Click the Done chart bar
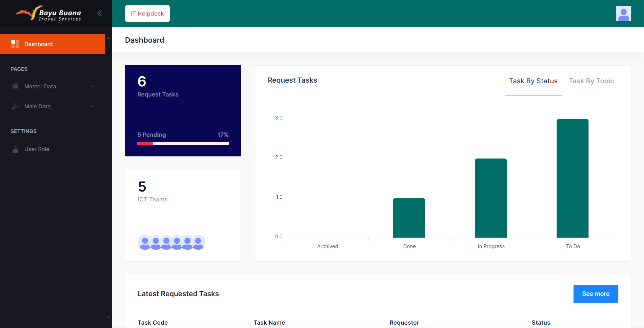This screenshot has height=328, width=644. click(409, 218)
